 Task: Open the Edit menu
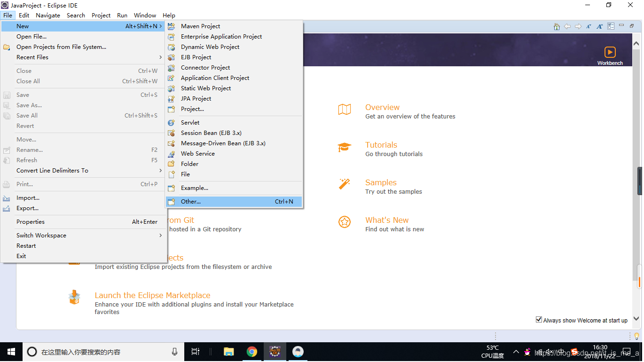[x=24, y=16]
